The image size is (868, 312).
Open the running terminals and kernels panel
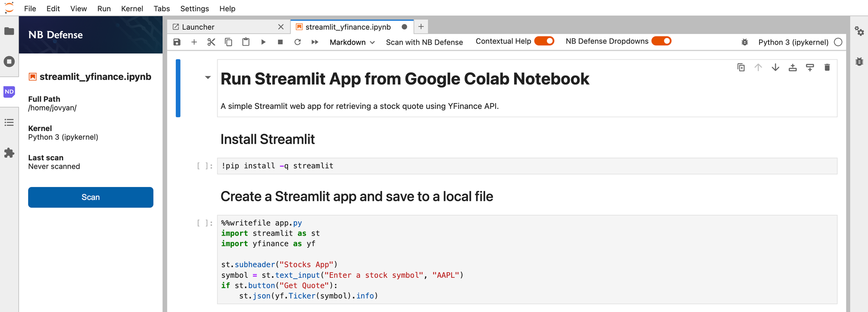point(9,62)
